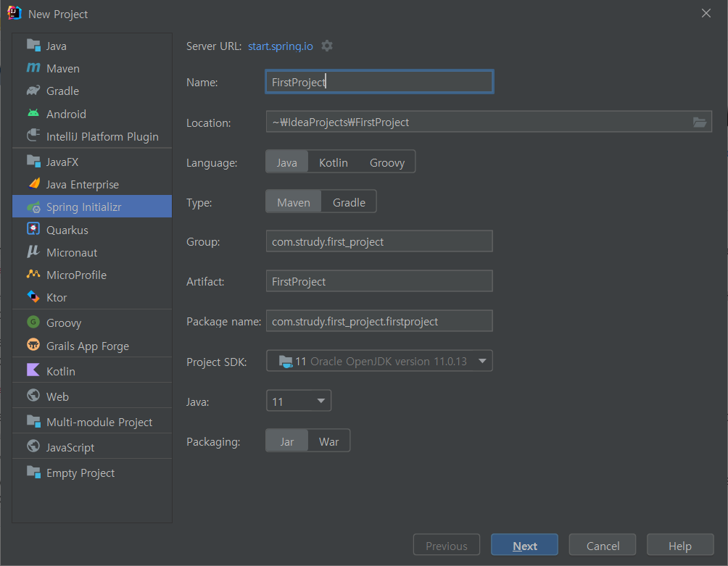Image resolution: width=728 pixels, height=566 pixels.
Task: Click into the Name input field
Action: pos(379,82)
